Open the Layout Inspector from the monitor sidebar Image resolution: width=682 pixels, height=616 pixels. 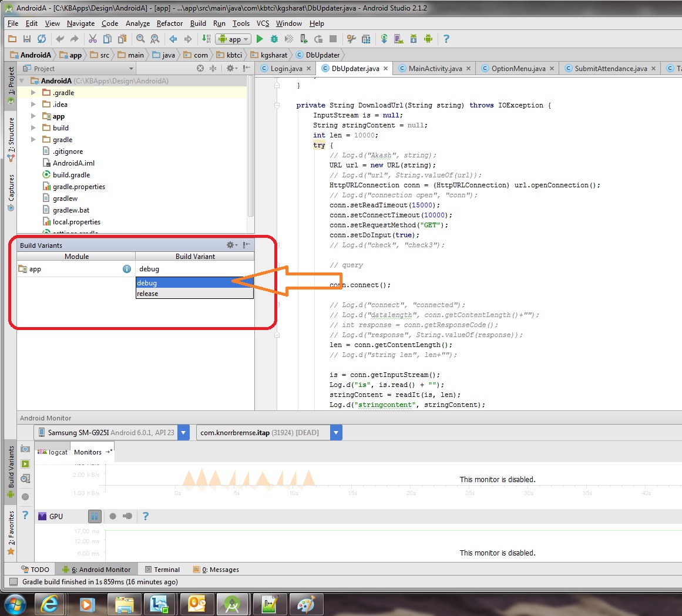tap(25, 479)
